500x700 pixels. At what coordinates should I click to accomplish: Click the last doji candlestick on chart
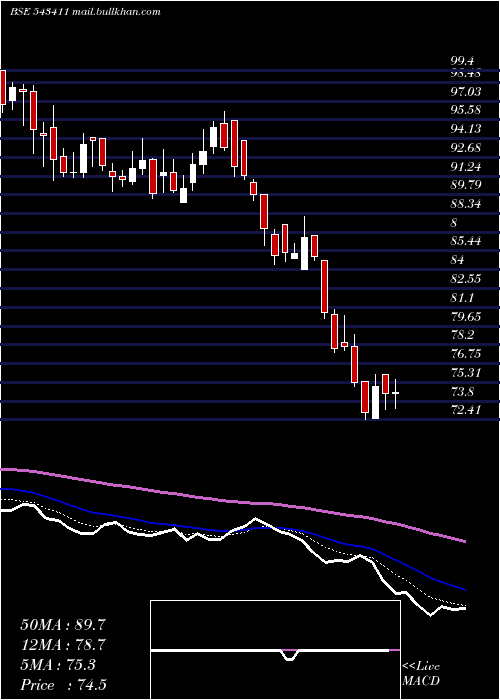(x=396, y=393)
